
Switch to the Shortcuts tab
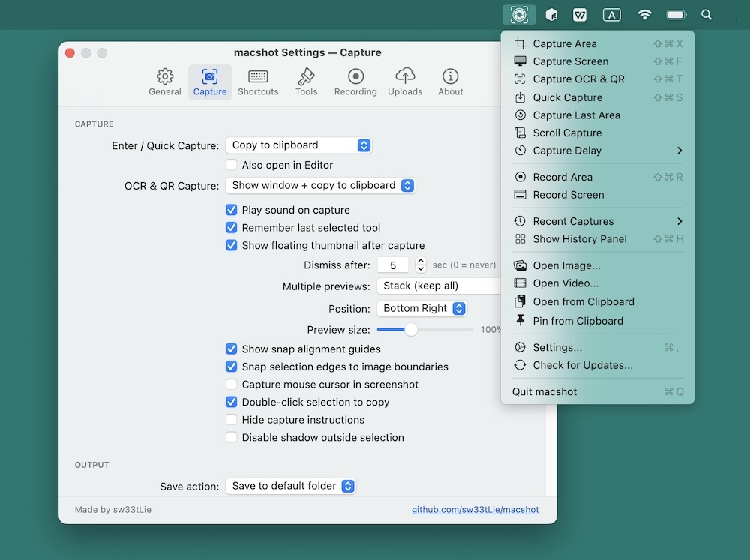pos(258,82)
